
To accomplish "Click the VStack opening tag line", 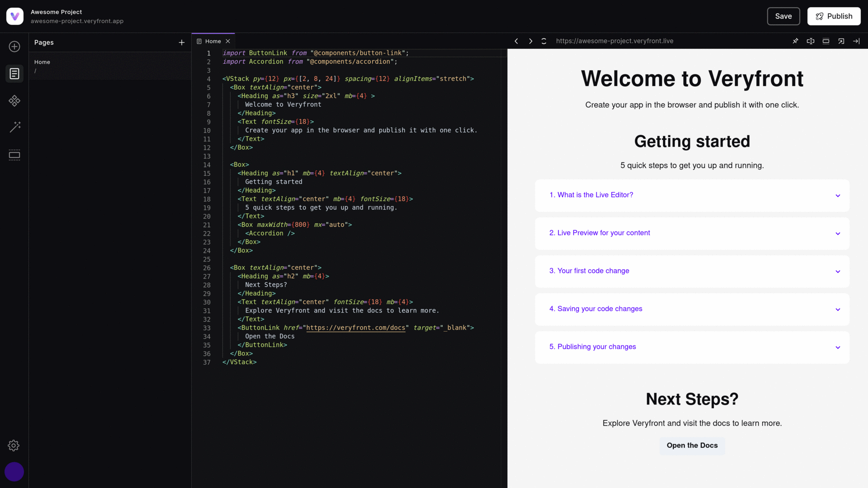I will (348, 79).
